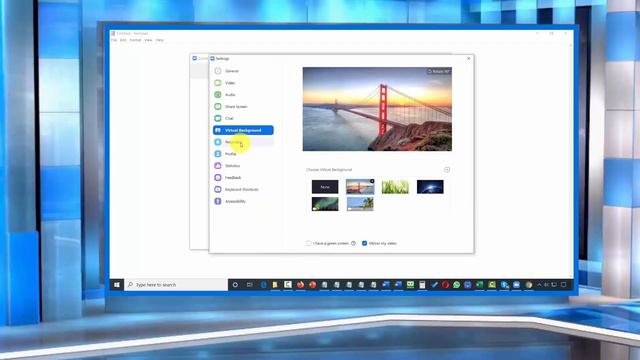Viewport: 640px width, 360px height.
Task: Open the Feedback settings section
Action: 243,178
